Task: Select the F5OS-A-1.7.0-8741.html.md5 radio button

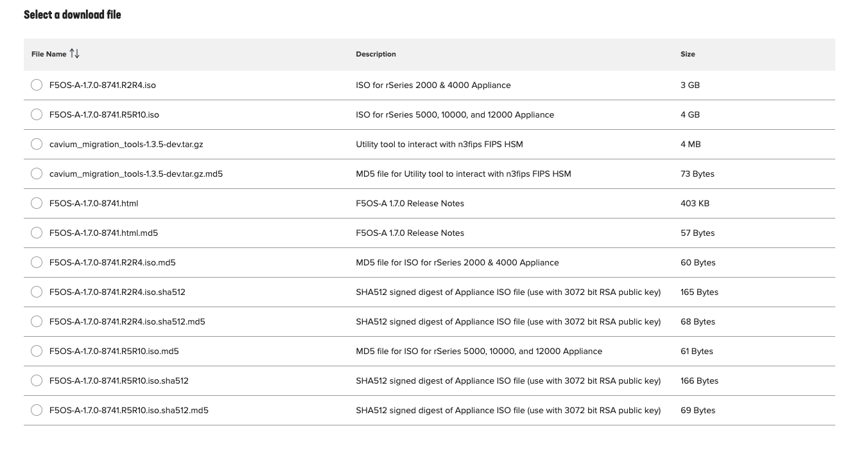Action: pyautogui.click(x=37, y=233)
